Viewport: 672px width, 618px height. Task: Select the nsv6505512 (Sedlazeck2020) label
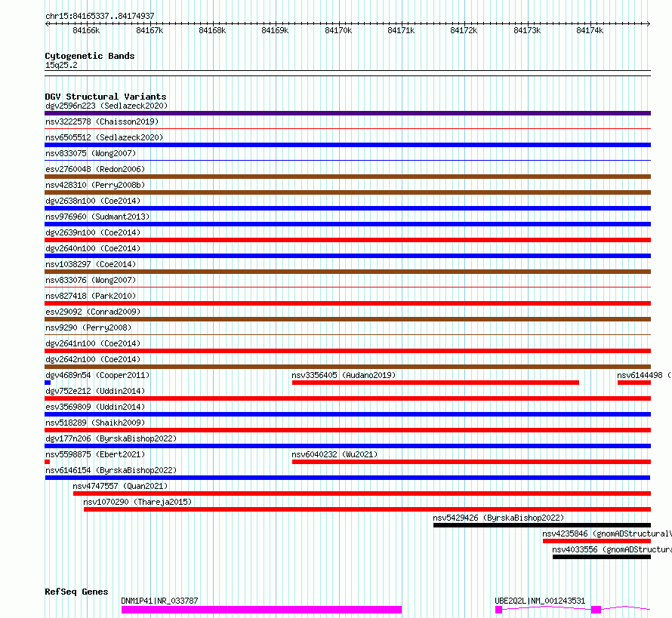[104, 137]
